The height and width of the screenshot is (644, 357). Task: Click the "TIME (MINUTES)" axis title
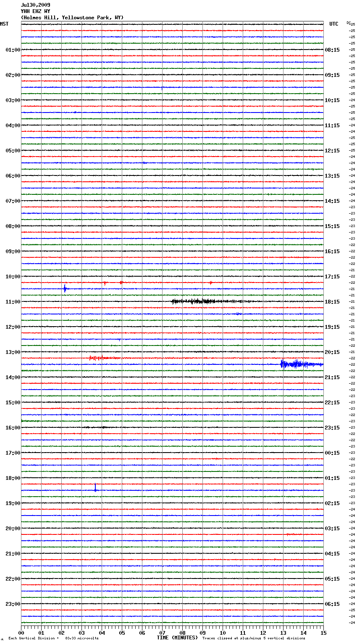[177, 638]
